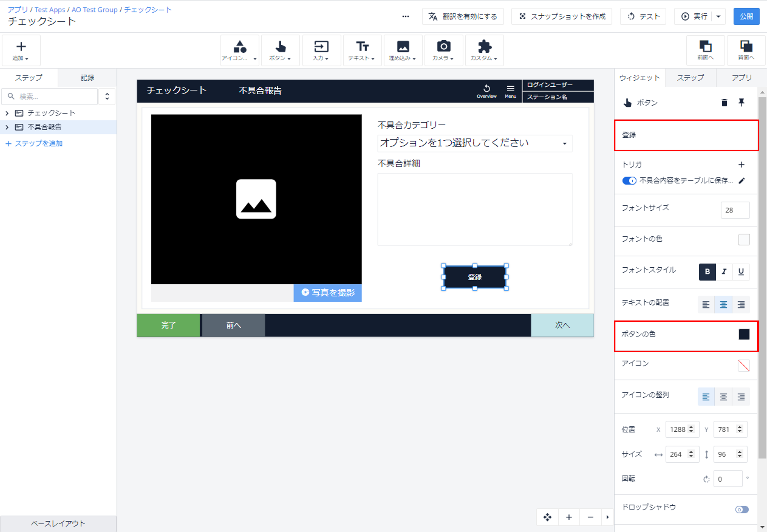Set アイコンの整列 to left
Image resolution: width=767 pixels, height=532 pixels.
706,397
